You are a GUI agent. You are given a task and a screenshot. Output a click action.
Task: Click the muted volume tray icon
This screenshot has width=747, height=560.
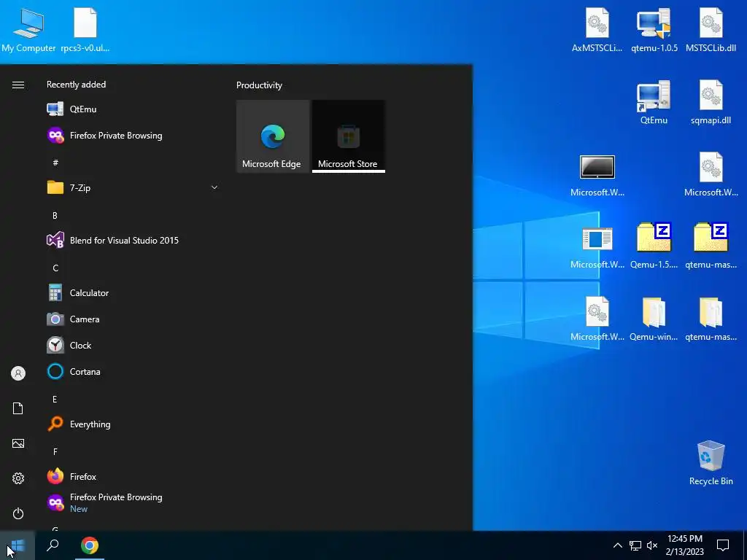[652, 545]
